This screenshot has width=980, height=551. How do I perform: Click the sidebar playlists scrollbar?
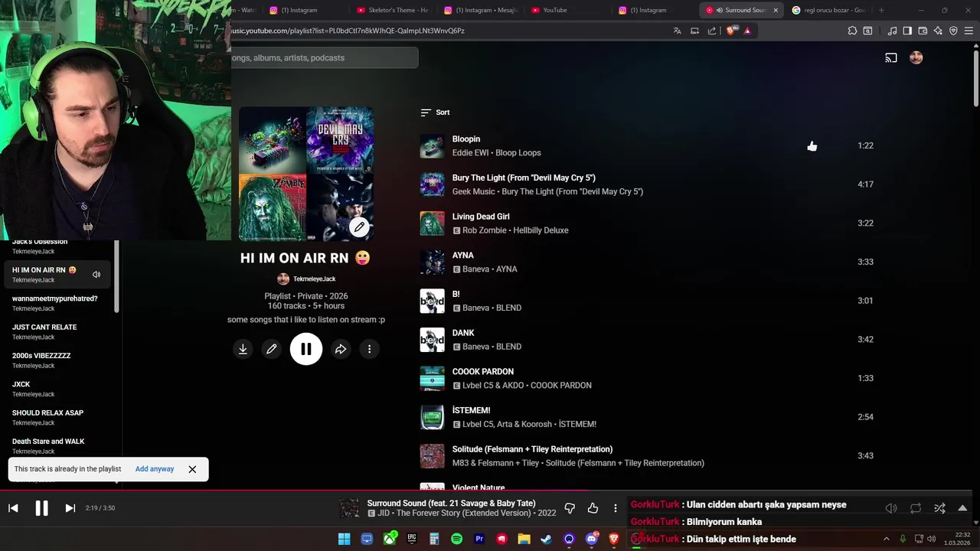[116, 275]
